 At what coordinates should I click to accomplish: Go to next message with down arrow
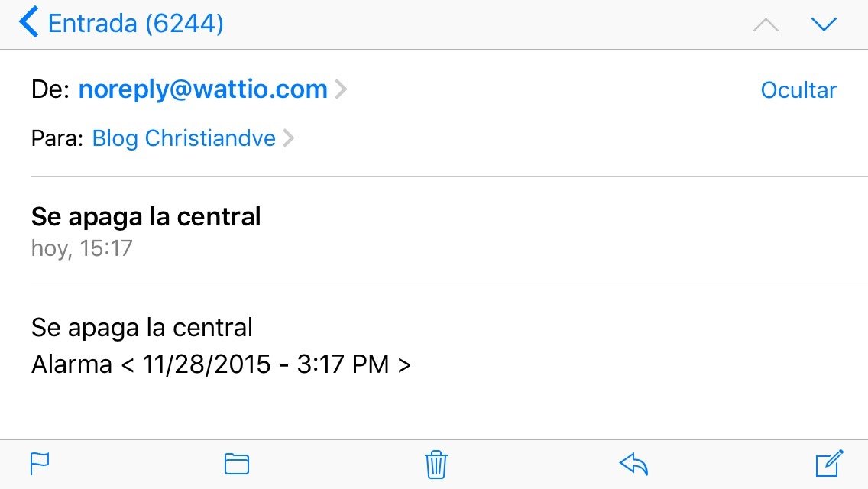tap(824, 24)
